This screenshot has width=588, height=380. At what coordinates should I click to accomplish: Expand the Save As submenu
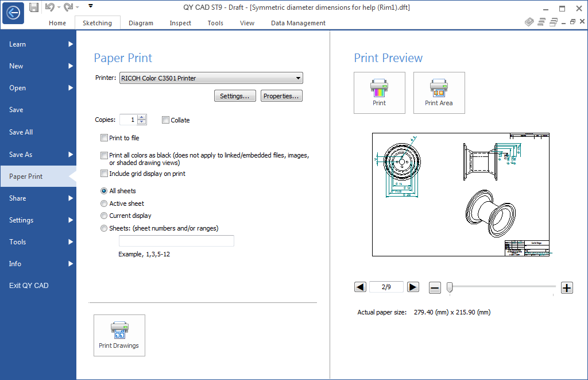[38, 155]
